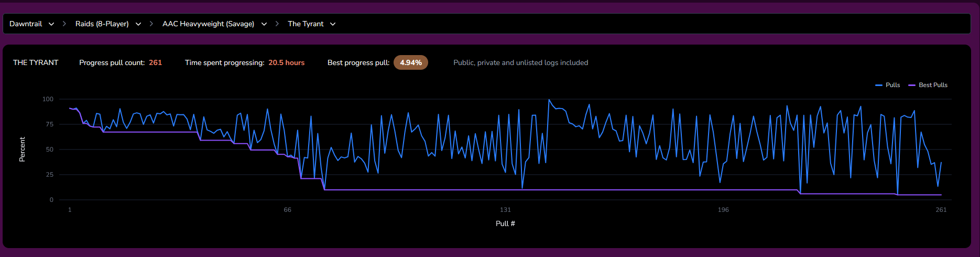Select The Tyrant breadcrumb label
The height and width of the screenshot is (257, 980).
tap(306, 24)
